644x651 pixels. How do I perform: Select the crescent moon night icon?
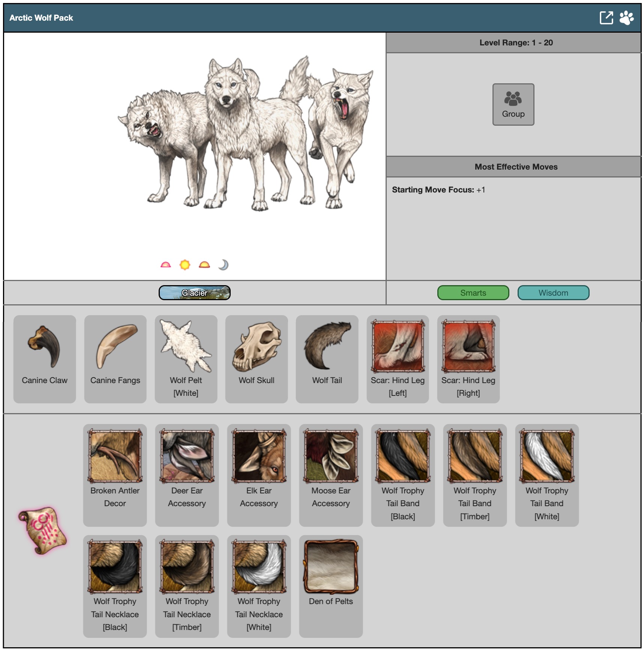(x=223, y=265)
